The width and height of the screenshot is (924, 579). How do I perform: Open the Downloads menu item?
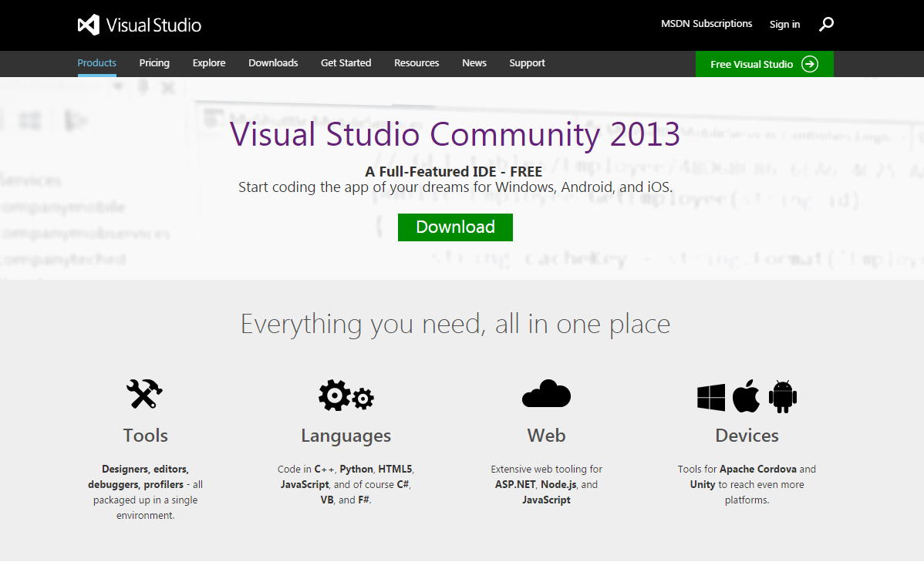click(273, 63)
